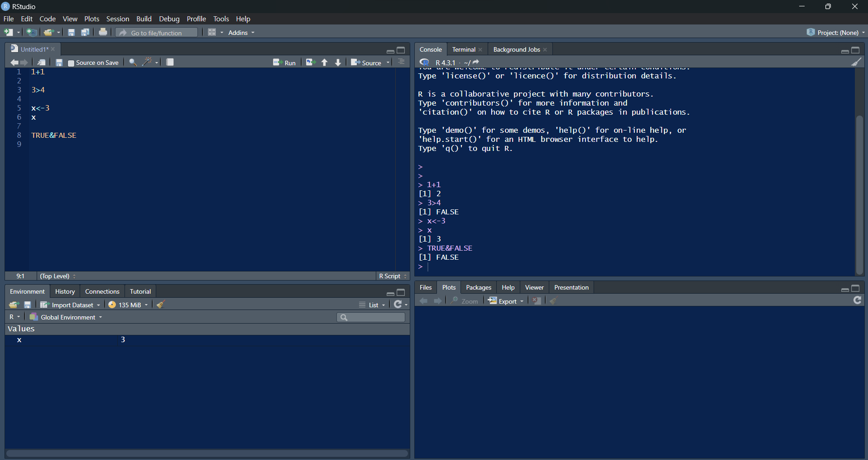Open Global Environment dropdown

(x=66, y=317)
